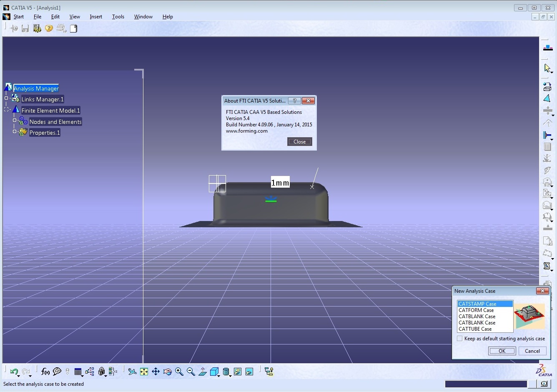The width and height of the screenshot is (557, 392).
Task: Click the padlock Lock icon
Action: click(101, 372)
